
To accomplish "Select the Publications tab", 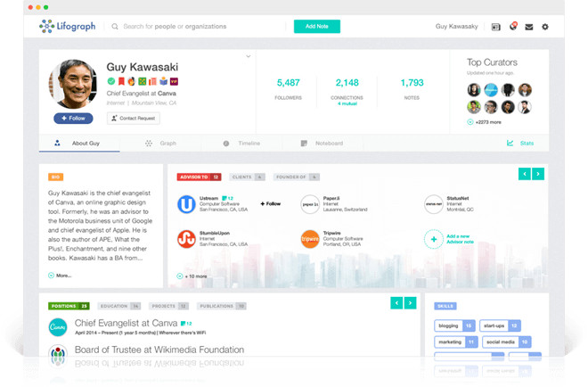I will point(222,306).
